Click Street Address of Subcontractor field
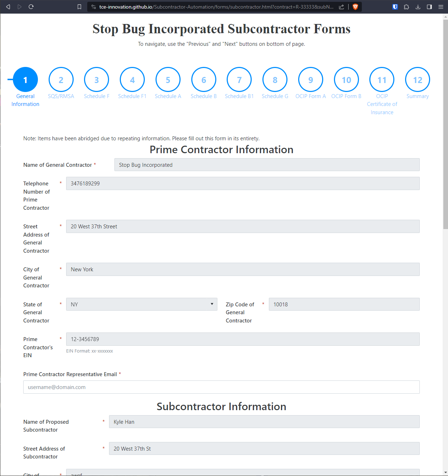Image resolution: width=448 pixels, height=476 pixels. click(x=264, y=448)
